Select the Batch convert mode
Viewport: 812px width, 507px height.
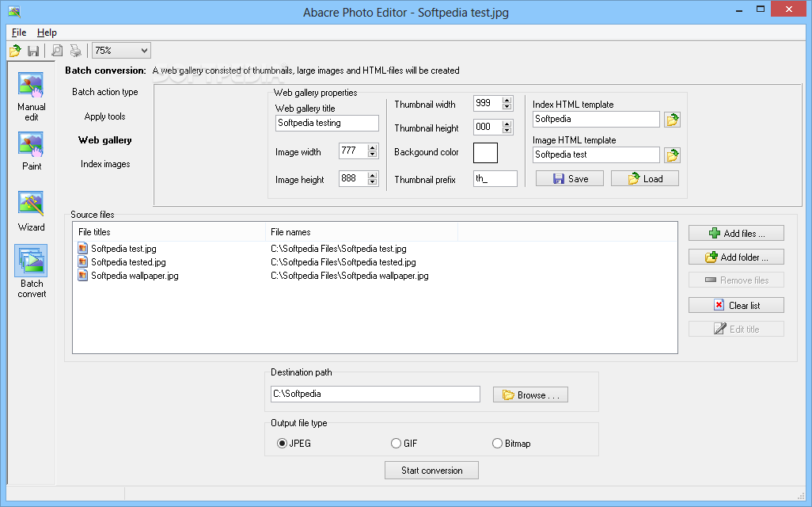pos(31,272)
